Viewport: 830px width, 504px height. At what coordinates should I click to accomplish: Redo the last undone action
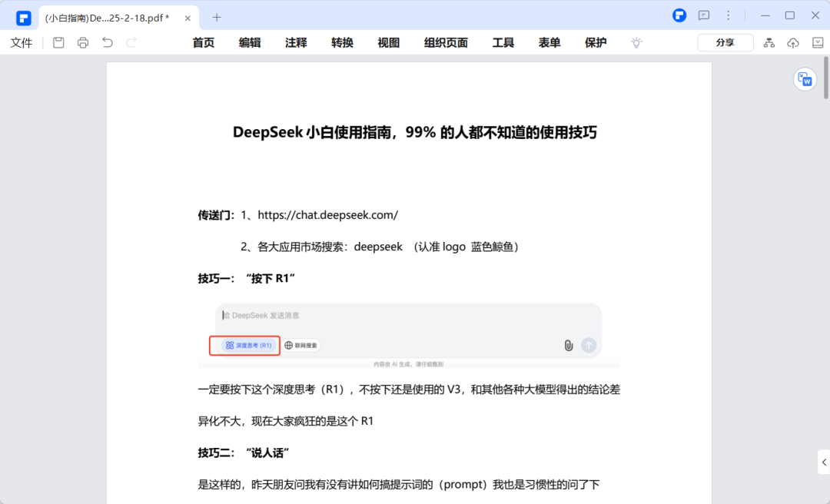[131, 42]
